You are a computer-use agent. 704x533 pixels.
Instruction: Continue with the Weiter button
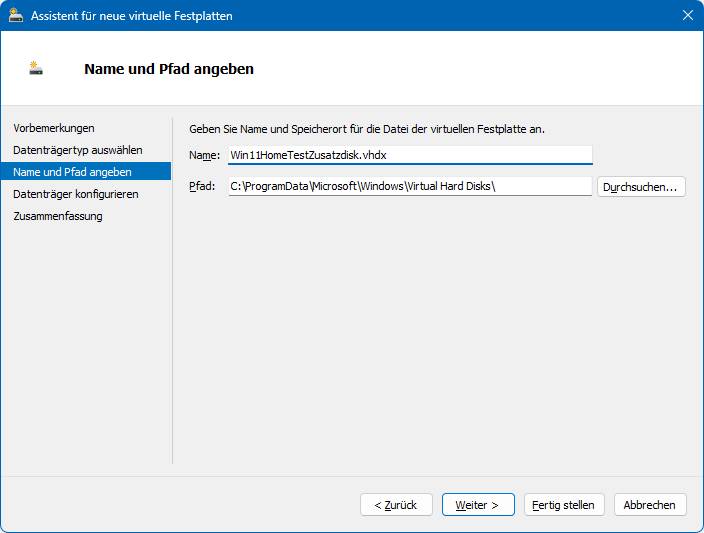[x=478, y=505]
